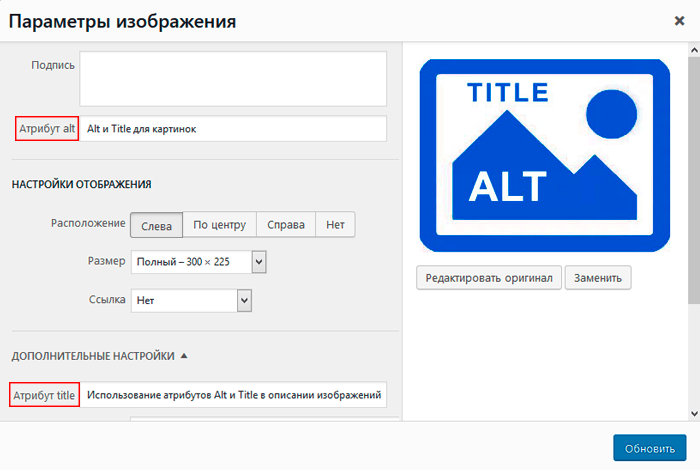The height and width of the screenshot is (470, 700).
Task: Click into the Атрибут title field
Action: 233,395
